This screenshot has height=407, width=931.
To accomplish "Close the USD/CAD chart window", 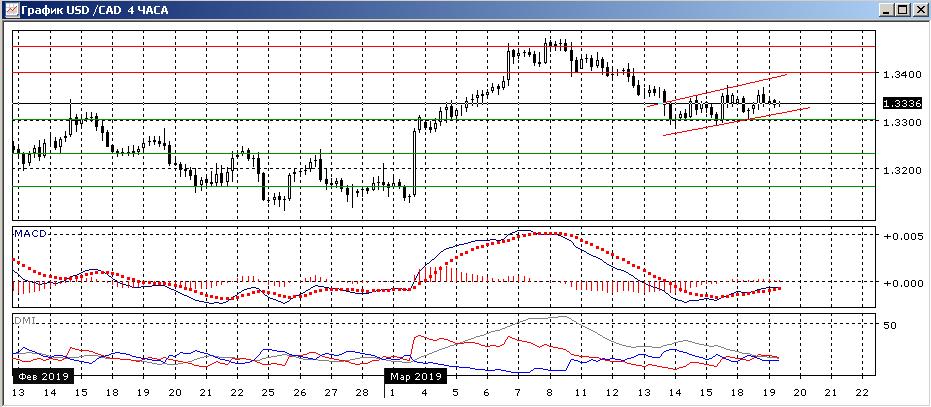I will (x=920, y=9).
